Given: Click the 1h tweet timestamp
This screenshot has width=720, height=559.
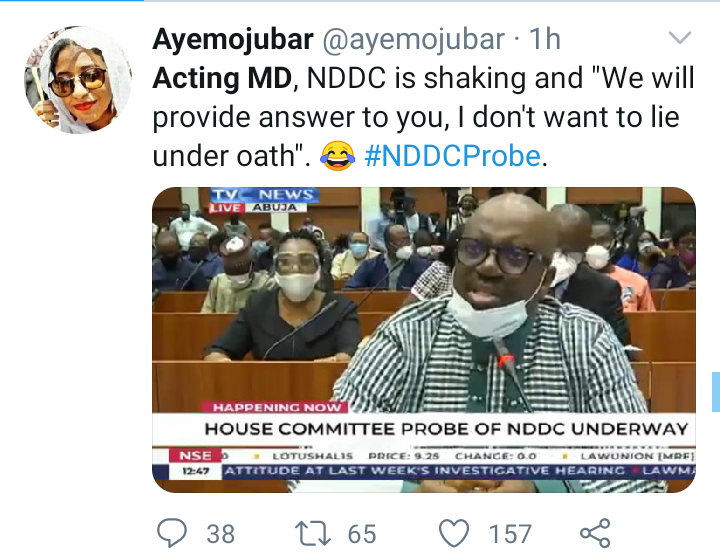Looking at the screenshot, I should [545, 39].
